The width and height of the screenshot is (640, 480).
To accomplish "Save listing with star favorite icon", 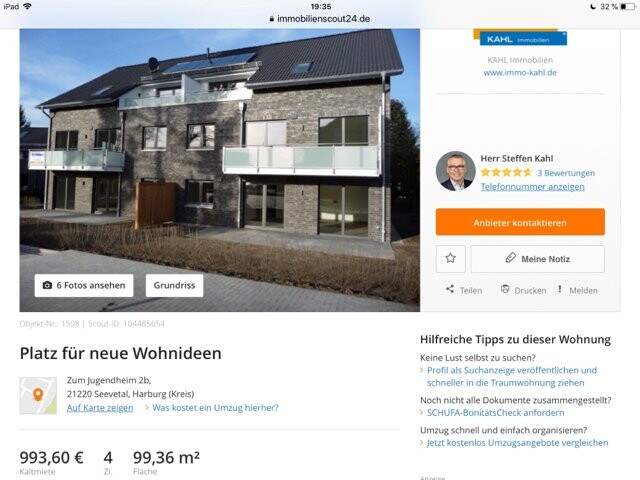I will (451, 259).
